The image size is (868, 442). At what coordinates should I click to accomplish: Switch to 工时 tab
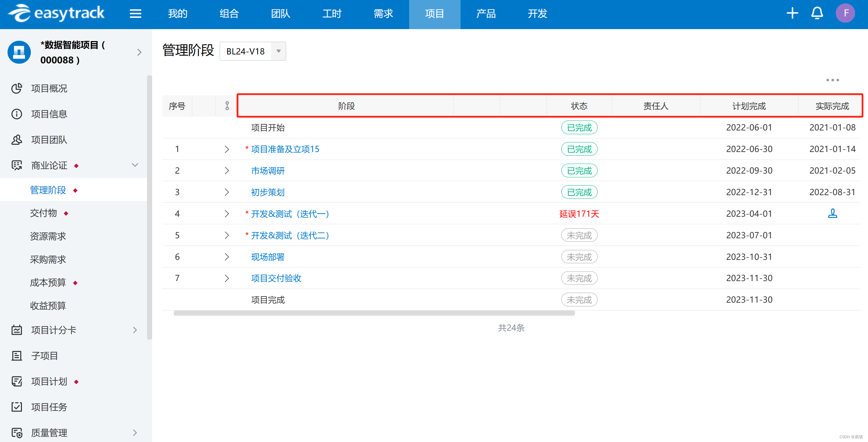tap(332, 14)
